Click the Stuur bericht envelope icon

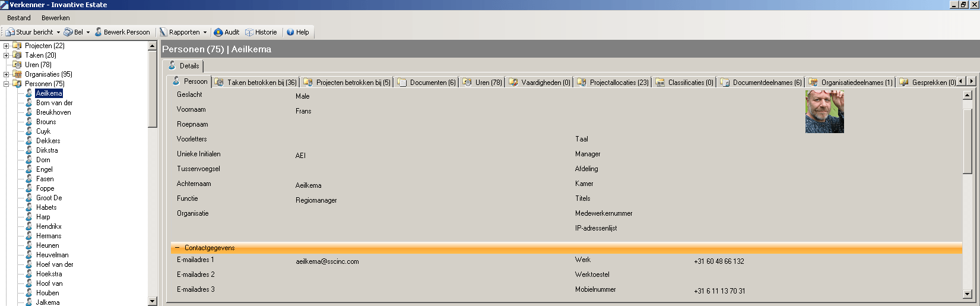tap(10, 32)
